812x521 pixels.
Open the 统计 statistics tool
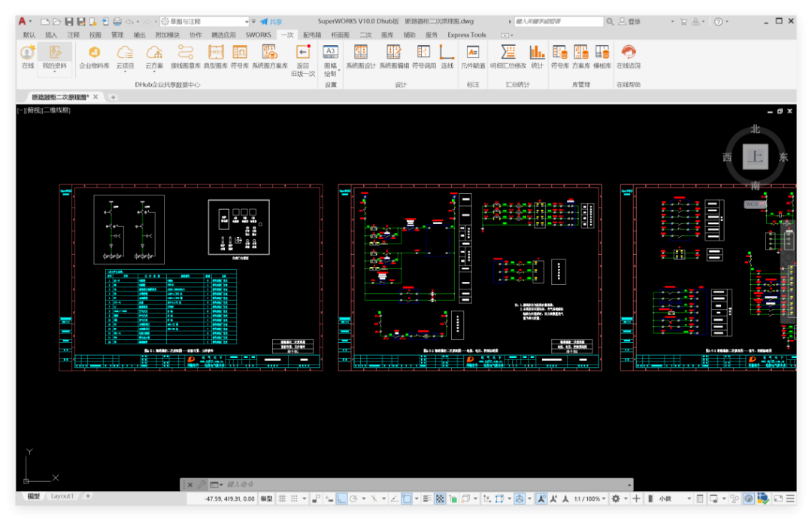click(x=537, y=57)
